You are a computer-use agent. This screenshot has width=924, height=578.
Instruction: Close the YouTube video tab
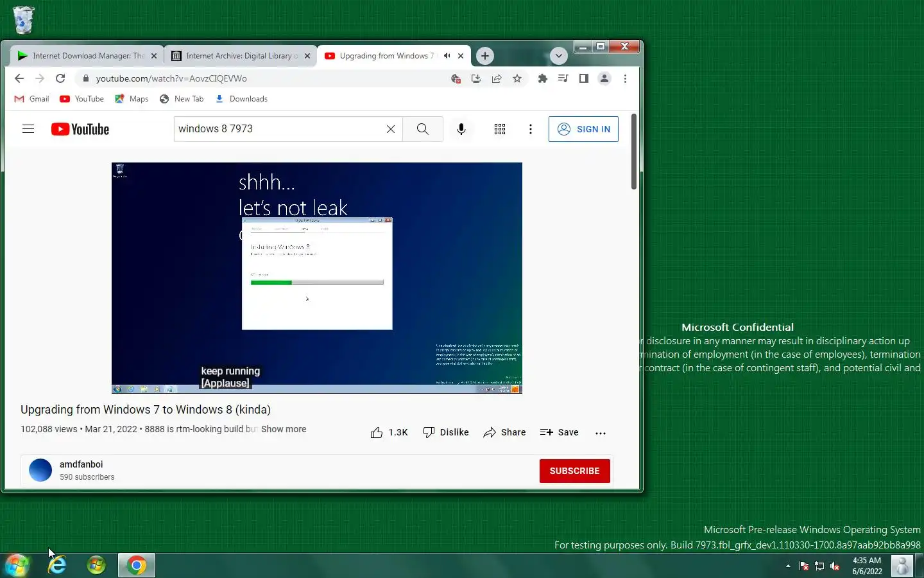(x=461, y=56)
